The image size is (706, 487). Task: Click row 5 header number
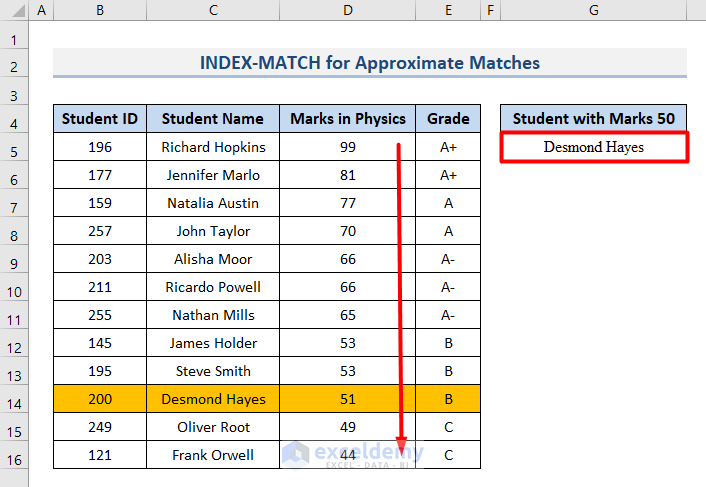[x=14, y=147]
